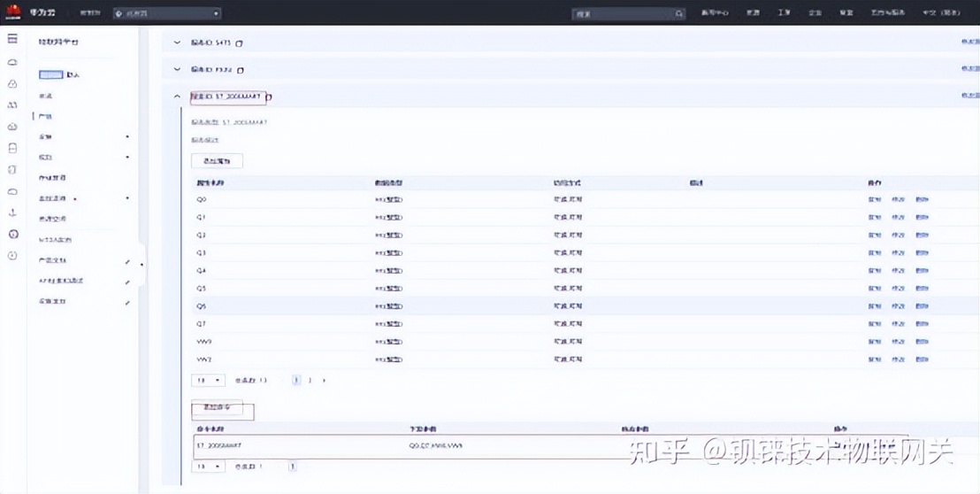This screenshot has width=980, height=494.
Task: Expand the first collapsed service row
Action: pyautogui.click(x=177, y=42)
